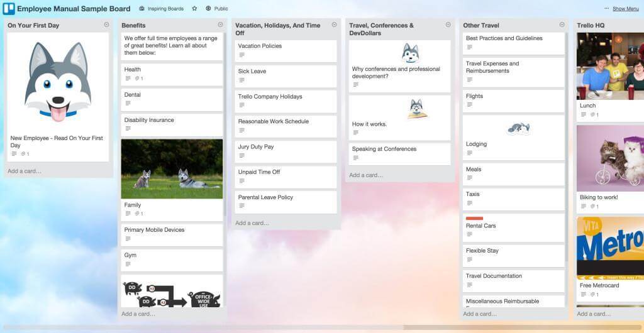Open the Flights card
This screenshot has width=644, height=333.
tap(513, 101)
